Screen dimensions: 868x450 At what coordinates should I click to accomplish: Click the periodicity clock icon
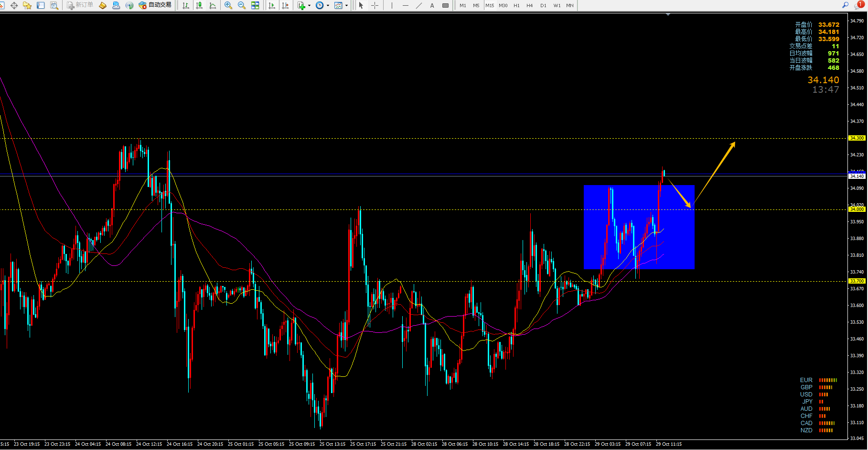pyautogui.click(x=320, y=5)
